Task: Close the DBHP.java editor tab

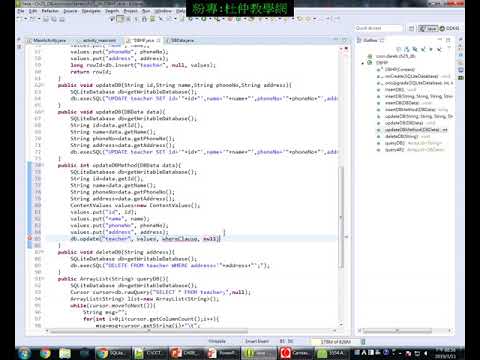Action: (x=159, y=40)
